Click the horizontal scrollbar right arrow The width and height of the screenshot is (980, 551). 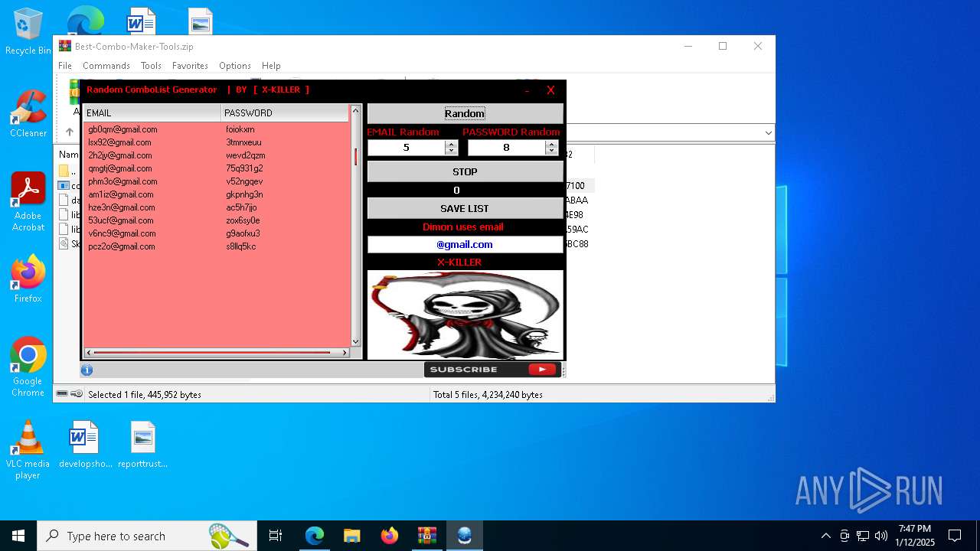point(345,353)
